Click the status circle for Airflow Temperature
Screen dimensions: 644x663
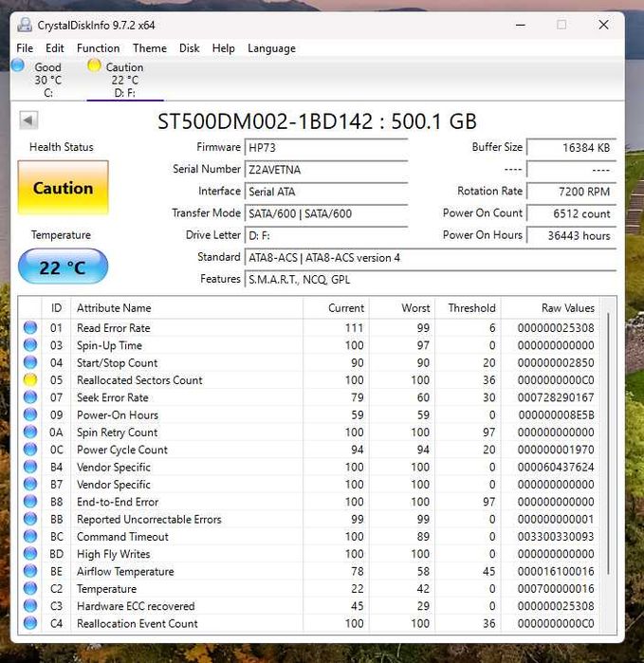(x=30, y=571)
